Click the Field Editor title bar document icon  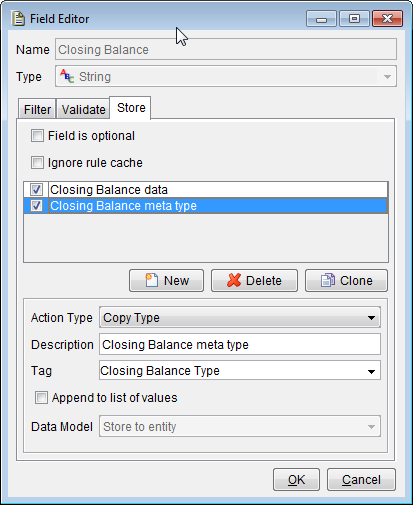click(x=19, y=19)
